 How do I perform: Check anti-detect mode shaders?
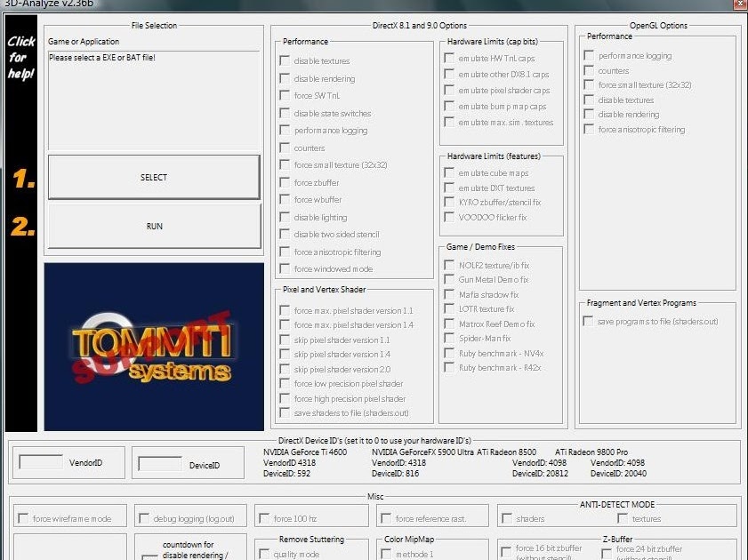507,518
